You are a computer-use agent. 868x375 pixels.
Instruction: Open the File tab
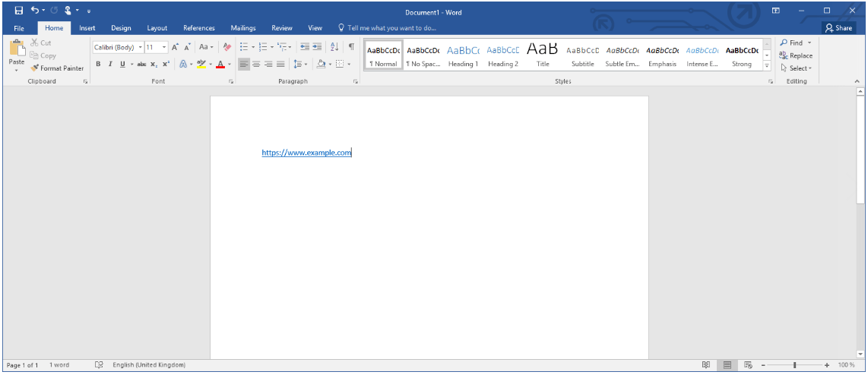tap(19, 28)
